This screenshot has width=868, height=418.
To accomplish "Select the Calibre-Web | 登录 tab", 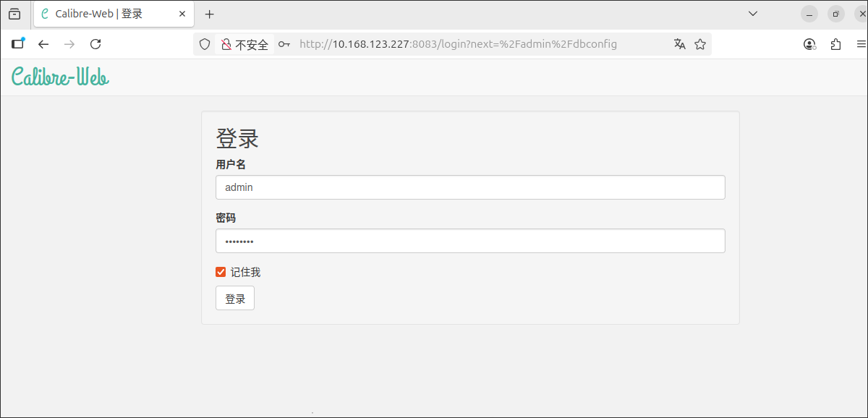I will 101,14.
